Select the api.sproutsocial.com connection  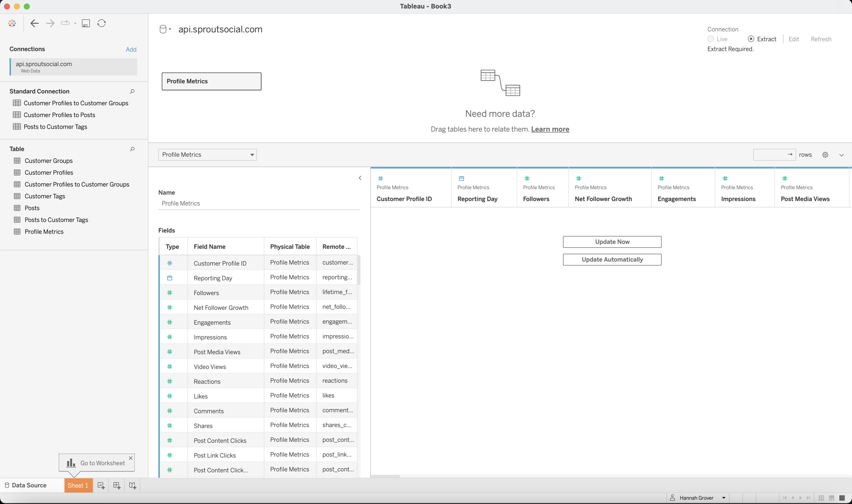(x=73, y=67)
